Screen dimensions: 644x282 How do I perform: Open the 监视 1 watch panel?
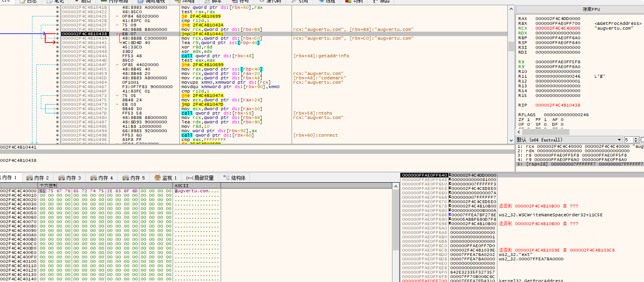166,178
